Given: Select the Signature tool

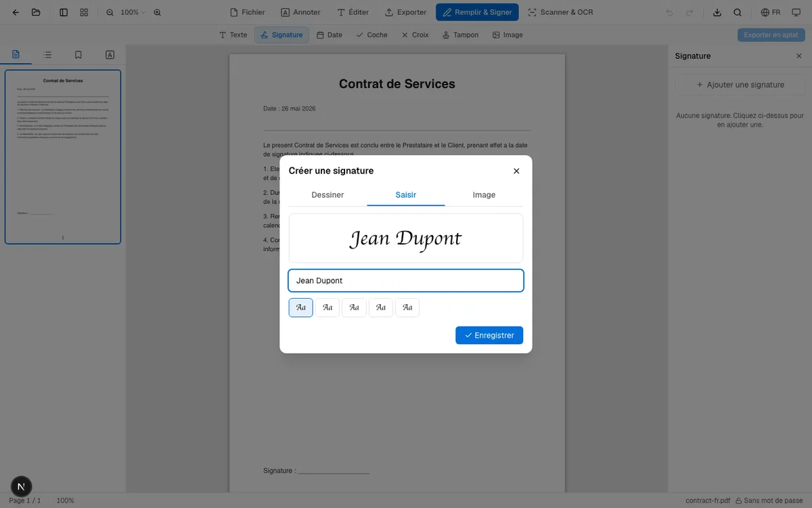Looking at the screenshot, I should coord(281,35).
